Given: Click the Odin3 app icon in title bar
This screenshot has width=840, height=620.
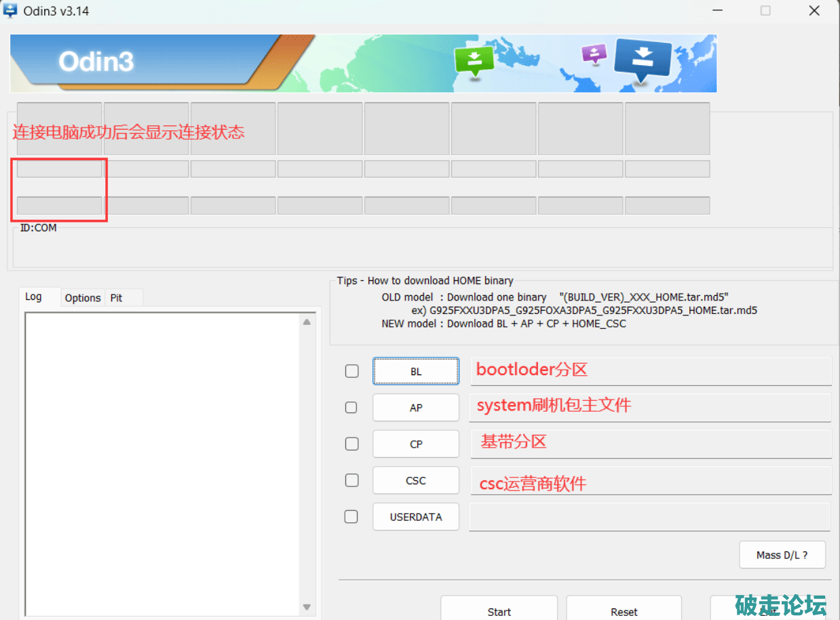Looking at the screenshot, I should click(11, 11).
